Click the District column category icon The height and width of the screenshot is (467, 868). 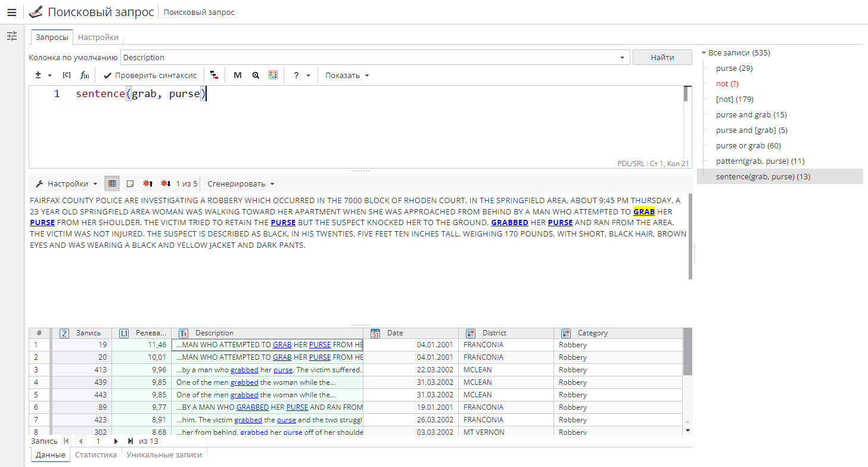(x=471, y=333)
